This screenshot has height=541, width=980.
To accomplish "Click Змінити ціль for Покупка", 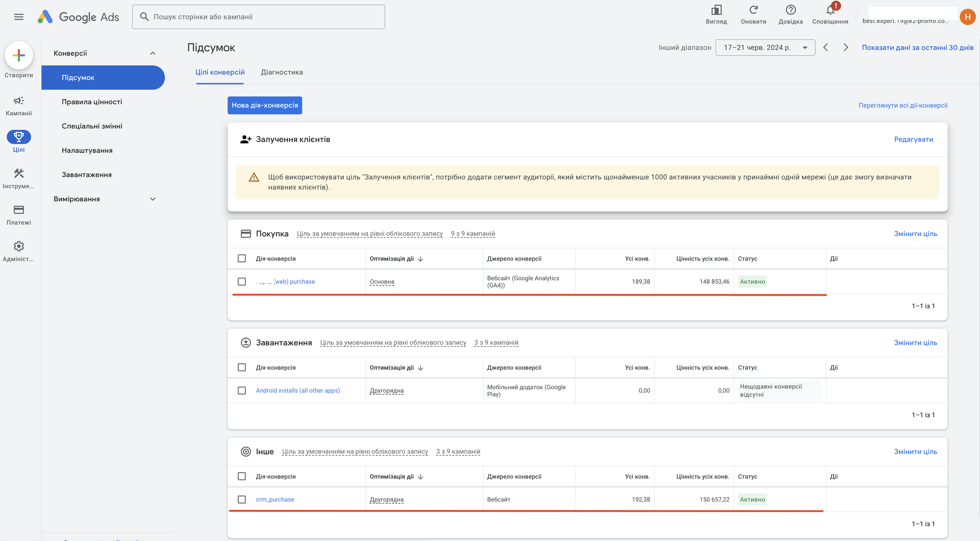I will point(915,234).
